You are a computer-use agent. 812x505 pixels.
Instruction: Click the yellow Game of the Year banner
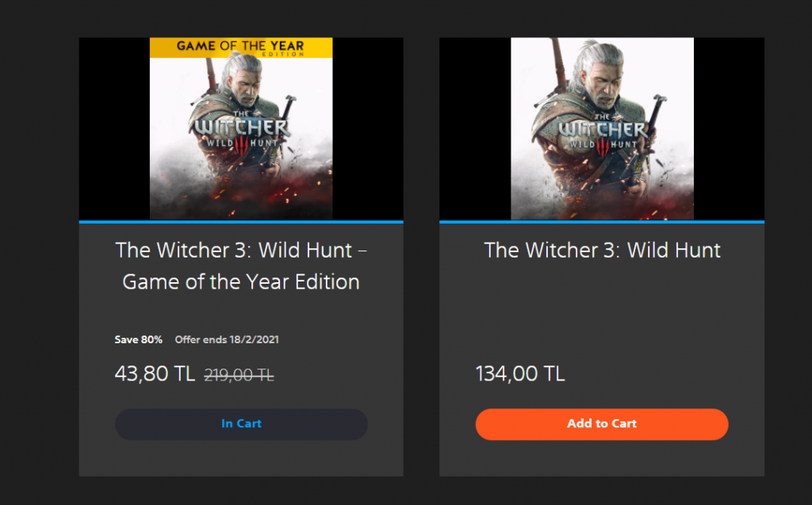[241, 47]
